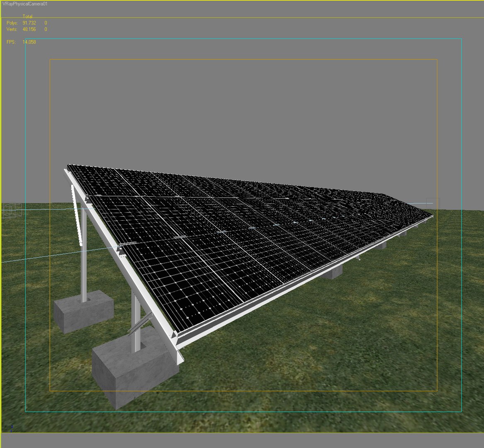484x448 pixels.
Task: Click the "FPS:" statistics label
Action: [11, 42]
